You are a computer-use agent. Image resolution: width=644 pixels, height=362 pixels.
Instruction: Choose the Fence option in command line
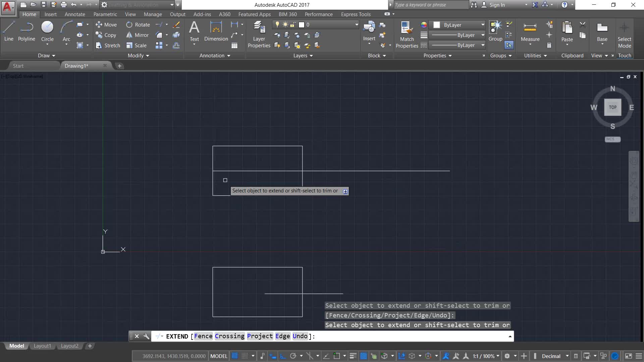pyautogui.click(x=203, y=336)
